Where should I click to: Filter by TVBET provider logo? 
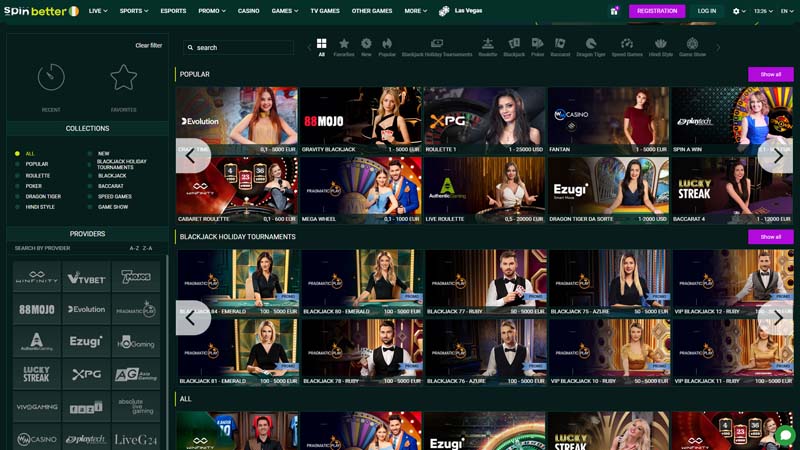(x=86, y=277)
